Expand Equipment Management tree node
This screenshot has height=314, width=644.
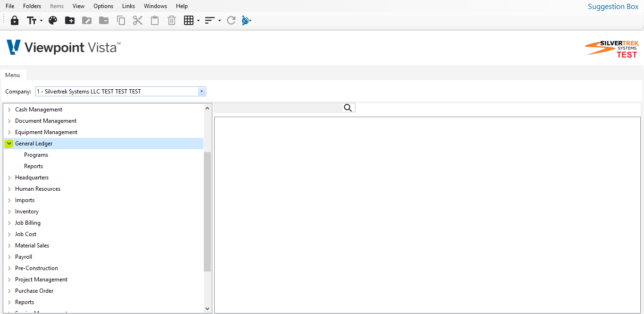[9, 132]
